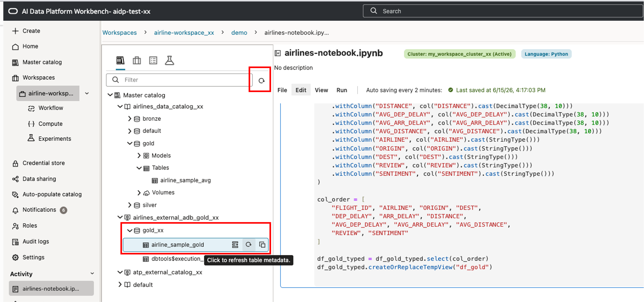Open Notifications from the left sidebar
The height and width of the screenshot is (302, 644).
point(39,210)
